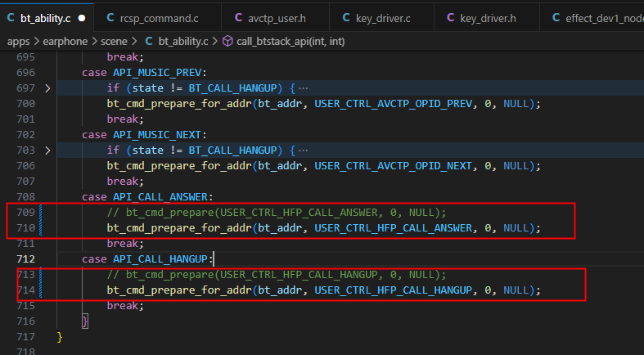Click the modified-line gutter marker at line 709
This screenshot has height=355, width=644.
41,213
